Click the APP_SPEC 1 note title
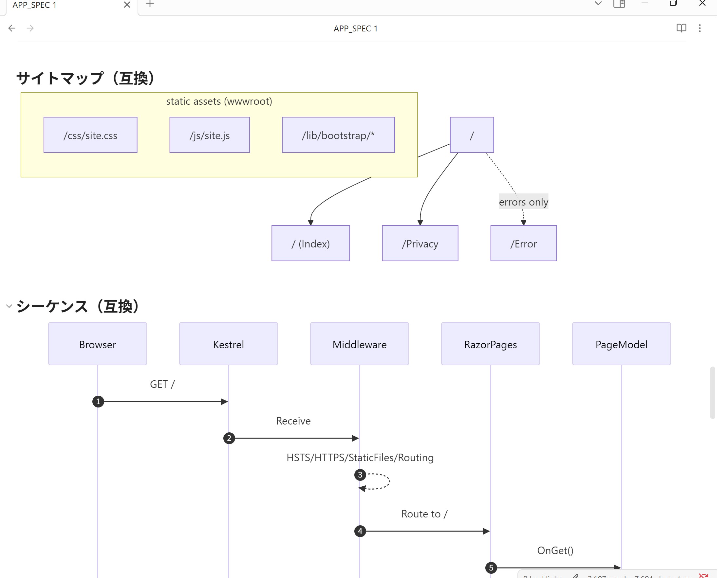The image size is (728, 578). tap(355, 28)
